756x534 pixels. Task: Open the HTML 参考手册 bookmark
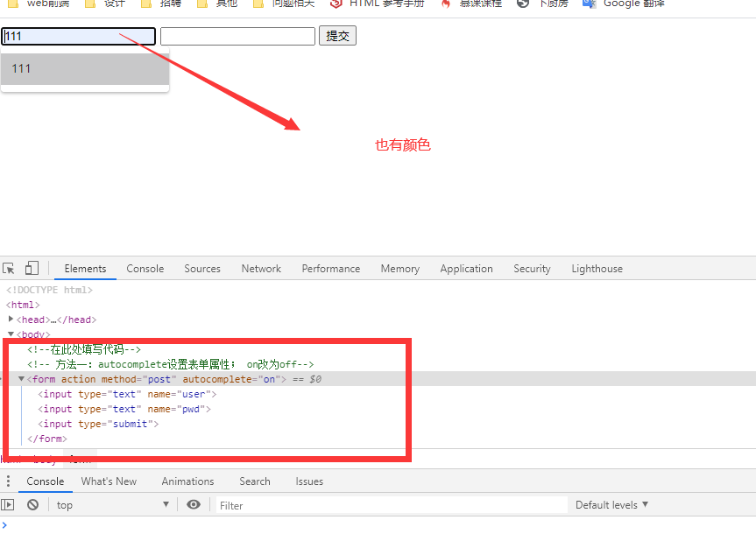(x=377, y=4)
